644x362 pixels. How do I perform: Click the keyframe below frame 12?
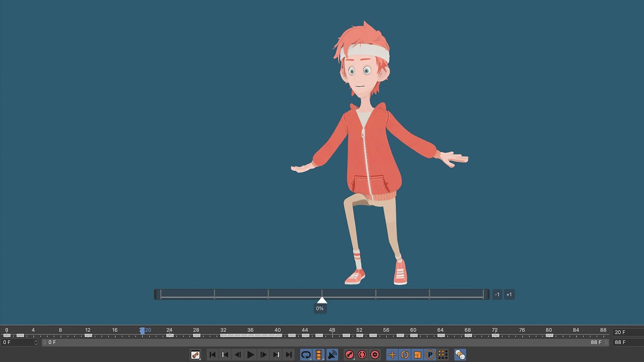pos(88,335)
